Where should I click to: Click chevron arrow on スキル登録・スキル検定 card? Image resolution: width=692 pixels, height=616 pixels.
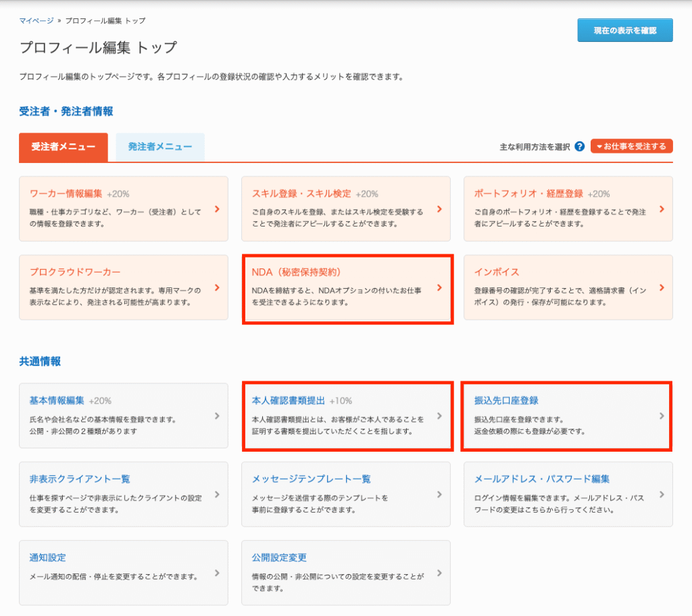439,209
